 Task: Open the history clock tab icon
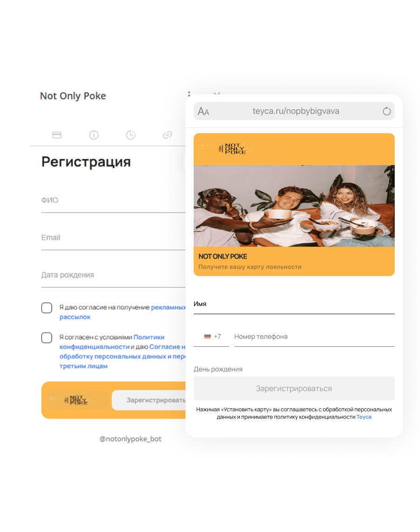(131, 135)
